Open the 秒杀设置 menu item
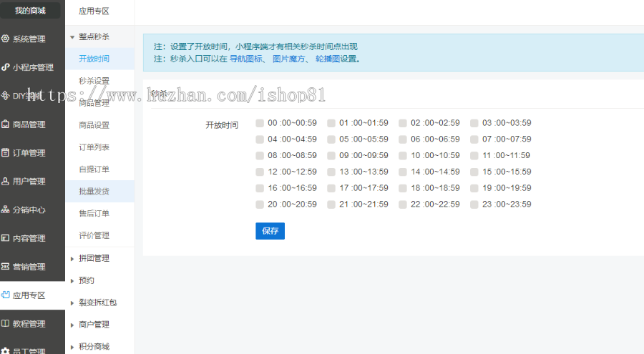The image size is (644, 354). (94, 81)
